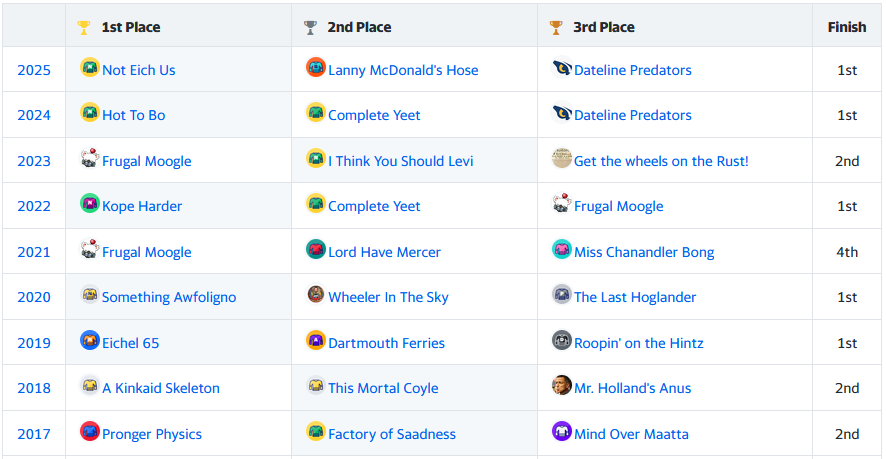Click the 1st Place column header
This screenshot has width=886, height=459.
point(131,27)
